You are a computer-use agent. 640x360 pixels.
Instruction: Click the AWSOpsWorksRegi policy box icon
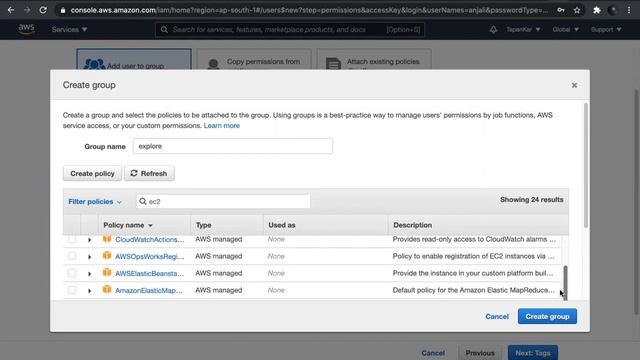point(107,256)
